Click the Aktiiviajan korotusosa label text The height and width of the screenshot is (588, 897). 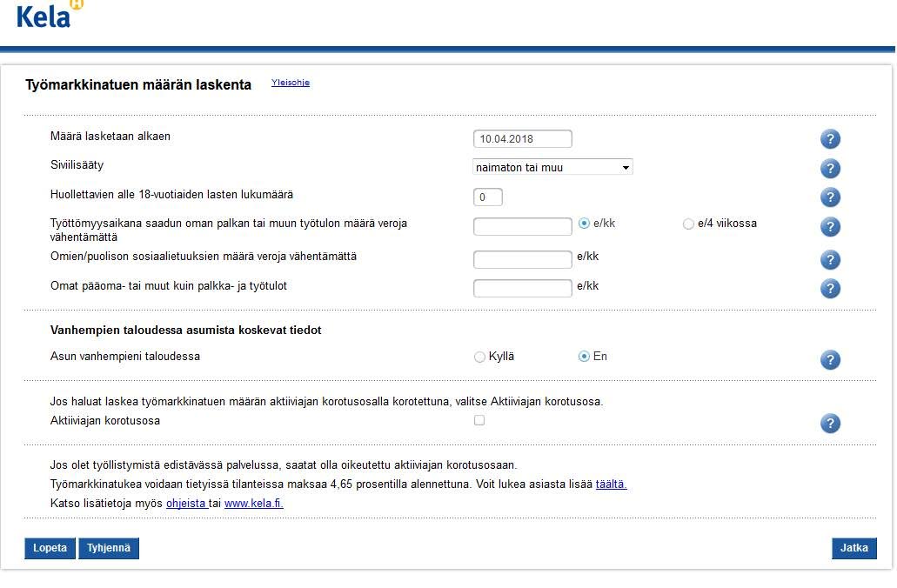click(105, 420)
